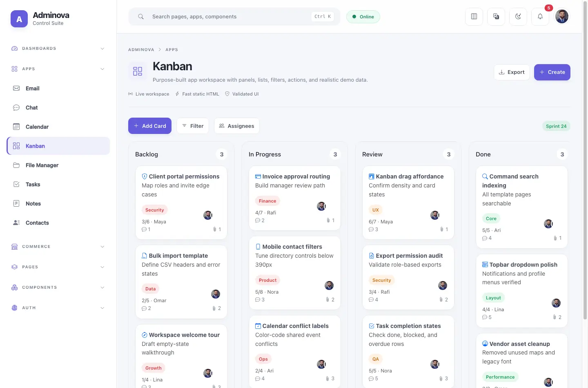Click the Add Card button

pos(150,126)
